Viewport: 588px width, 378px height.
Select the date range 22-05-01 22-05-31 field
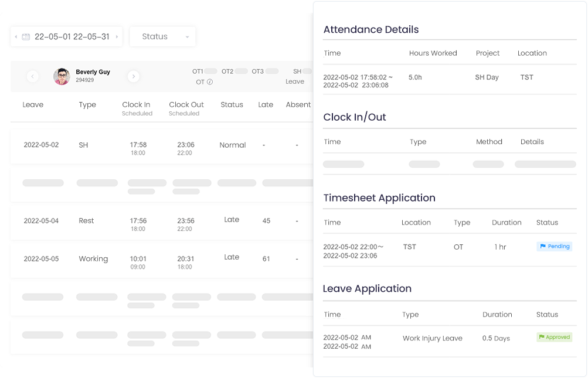pos(66,36)
